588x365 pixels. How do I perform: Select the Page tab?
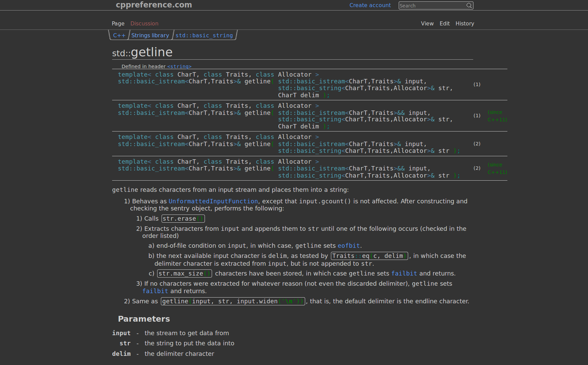point(118,23)
